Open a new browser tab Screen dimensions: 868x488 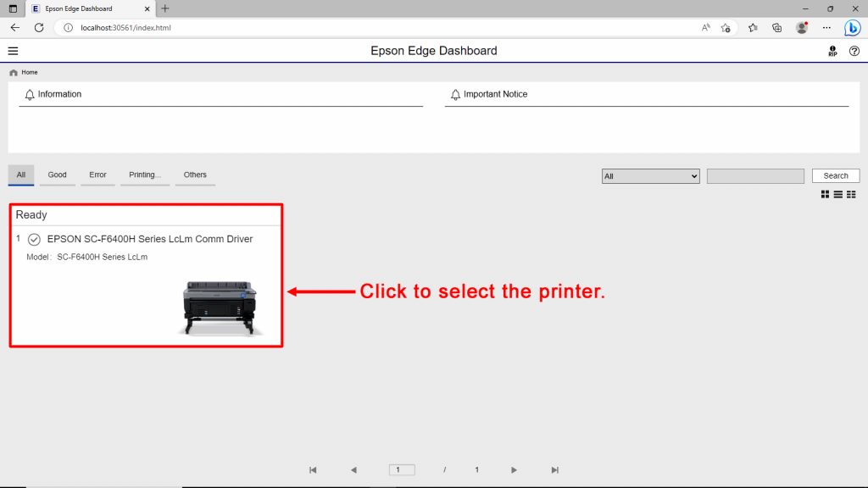click(x=165, y=8)
